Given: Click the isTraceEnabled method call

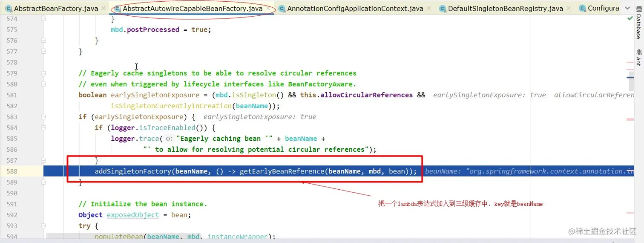Looking at the screenshot, I should 167,127.
